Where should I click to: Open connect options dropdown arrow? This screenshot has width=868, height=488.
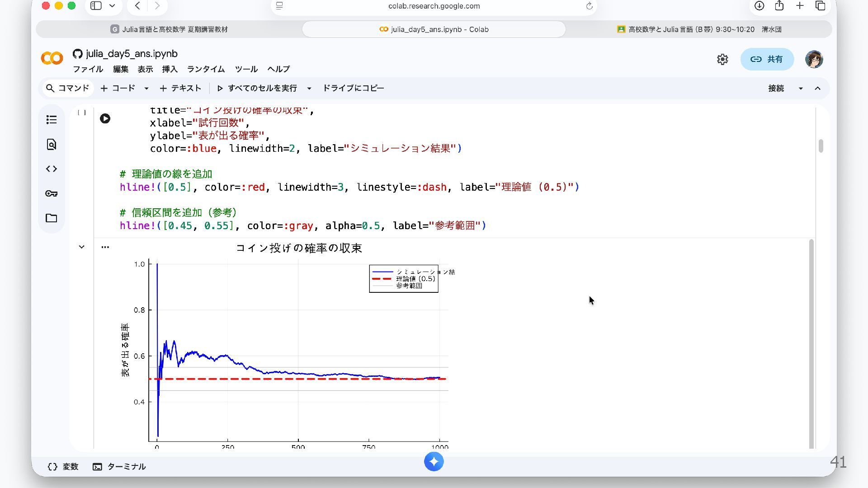[x=801, y=89]
